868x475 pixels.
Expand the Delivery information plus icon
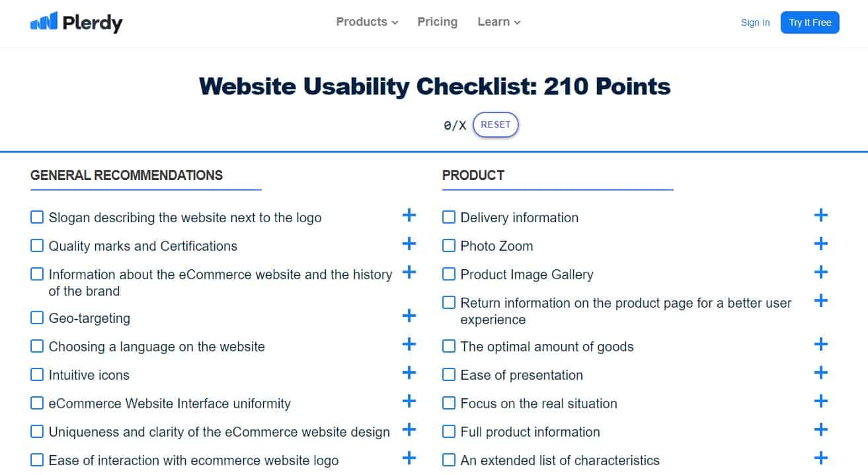820,215
